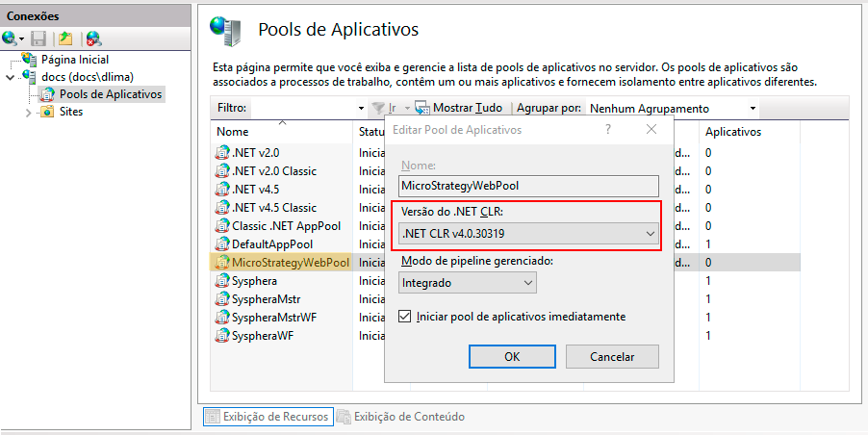Select the SyspheraMstr pool name
This screenshot has width=868, height=435.
click(267, 299)
